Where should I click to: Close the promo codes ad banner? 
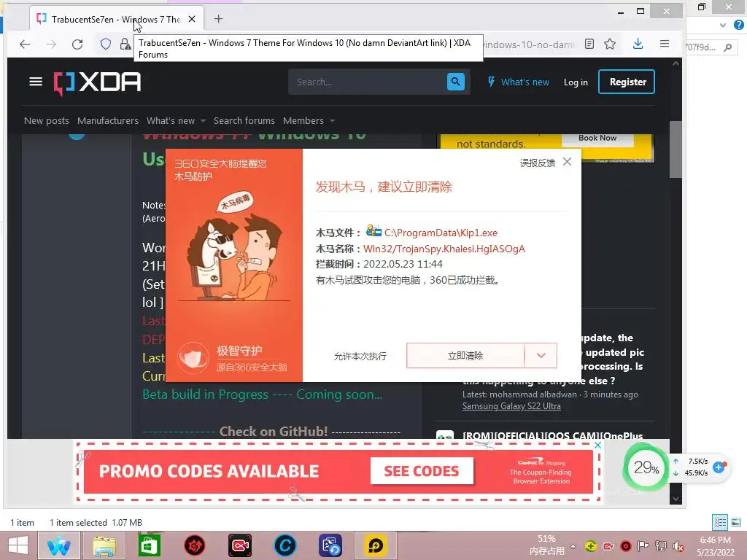coord(597,446)
